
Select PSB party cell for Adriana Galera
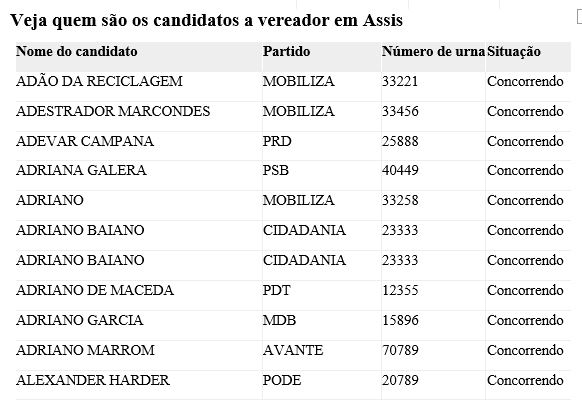(x=275, y=170)
